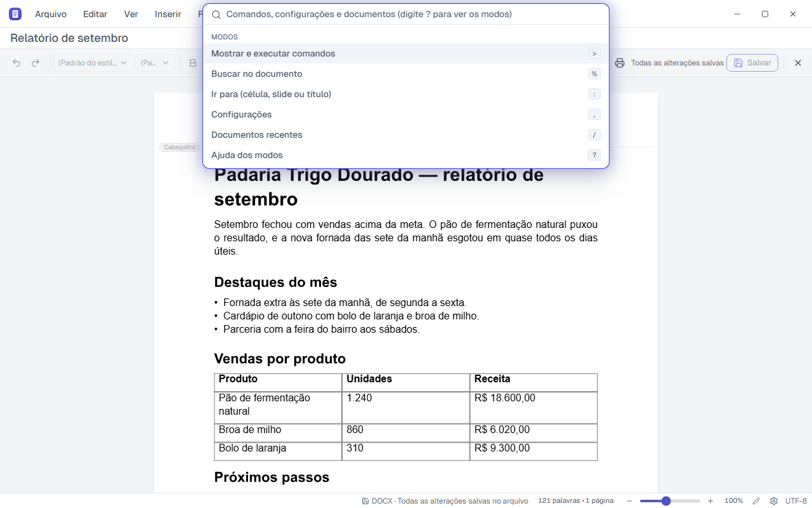The image size is (812, 508).
Task: Click the 'R$ 6.020,00' cell
Action: click(x=534, y=433)
